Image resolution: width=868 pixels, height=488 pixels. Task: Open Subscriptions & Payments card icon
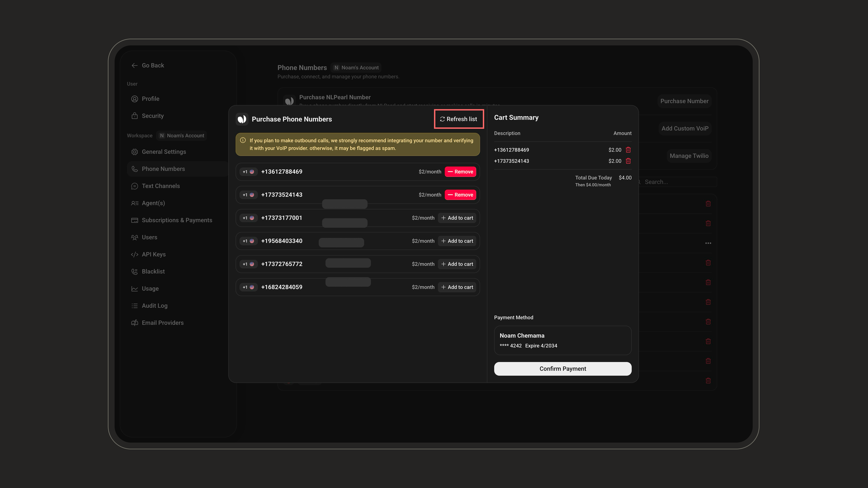click(134, 220)
